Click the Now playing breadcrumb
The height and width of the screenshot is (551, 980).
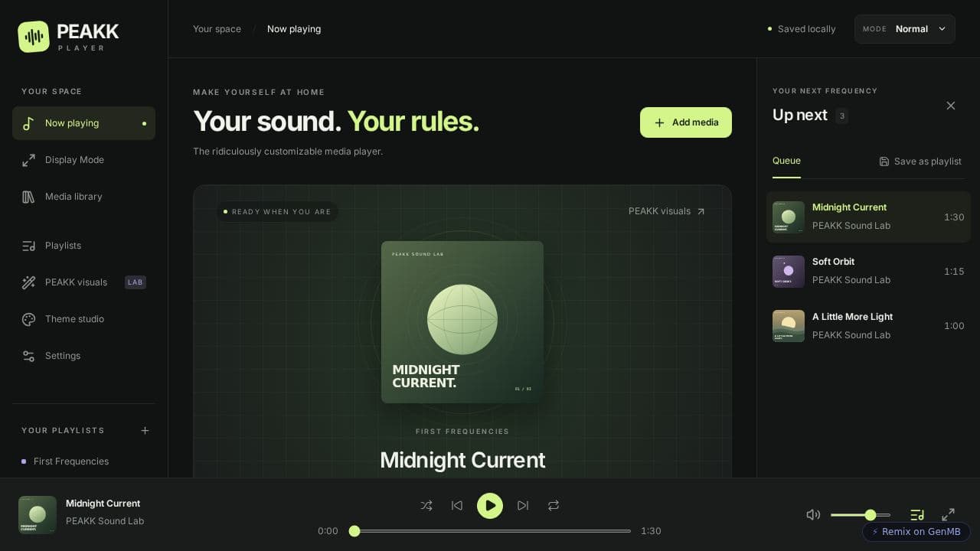(x=294, y=29)
